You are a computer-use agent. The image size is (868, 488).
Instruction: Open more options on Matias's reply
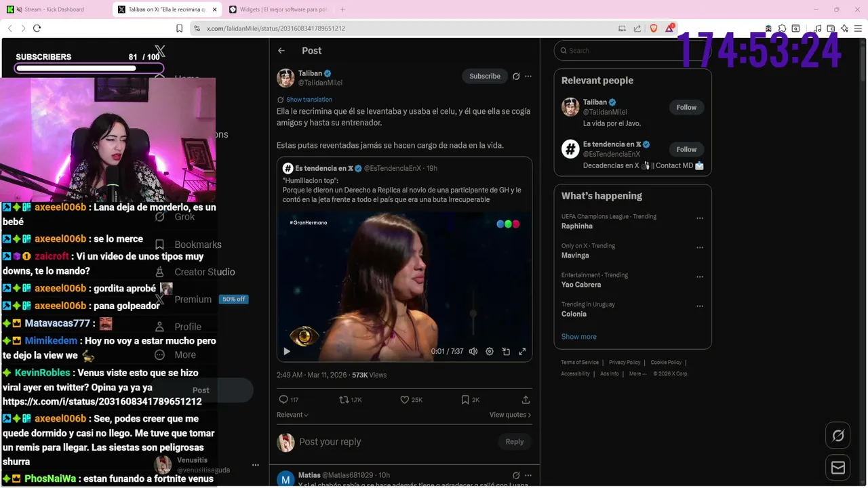(x=528, y=475)
